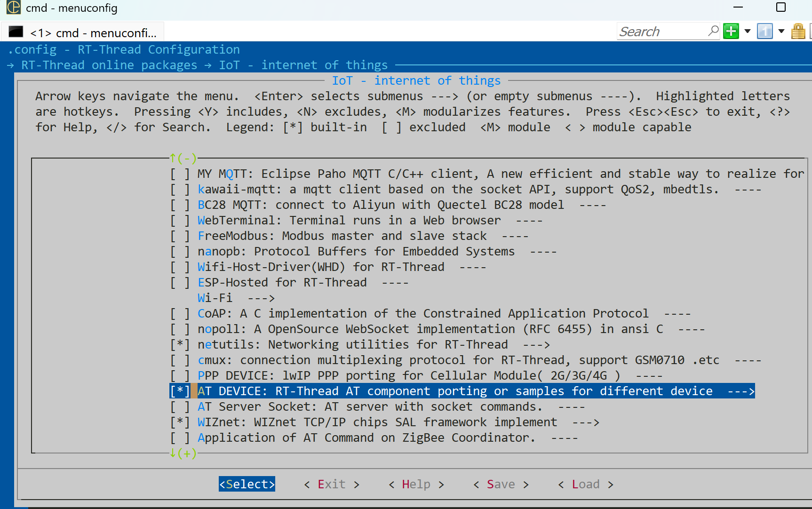Viewport: 812px width, 509px height.
Task: Click '.config - RT-Thread Configuration' header text
Action: tap(124, 49)
